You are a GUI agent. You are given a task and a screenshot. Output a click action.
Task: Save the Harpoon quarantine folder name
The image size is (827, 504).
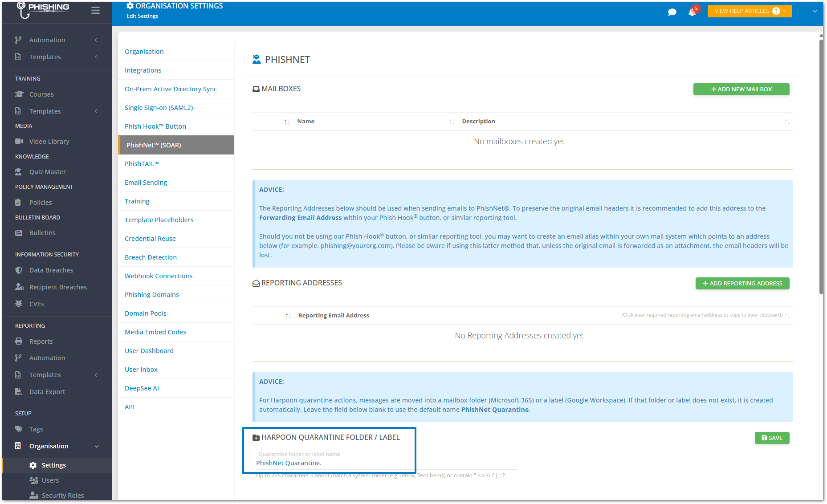[x=772, y=438]
